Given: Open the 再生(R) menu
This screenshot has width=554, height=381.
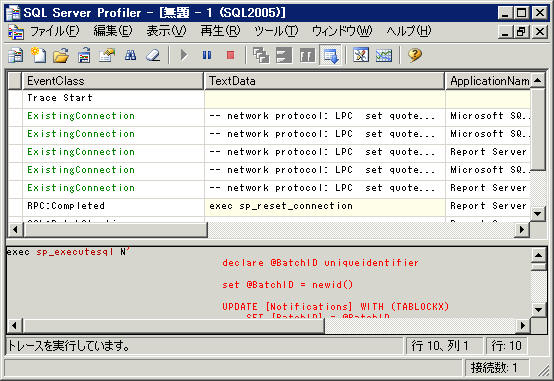Looking at the screenshot, I should click(220, 31).
